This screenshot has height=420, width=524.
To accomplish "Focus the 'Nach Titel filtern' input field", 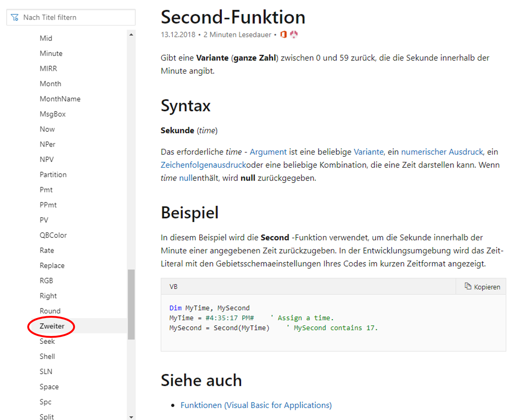I will click(71, 18).
